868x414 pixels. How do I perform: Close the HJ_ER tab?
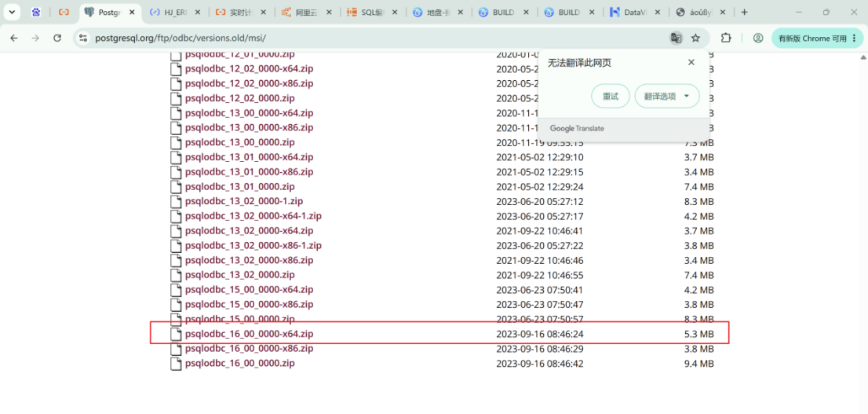197,13
